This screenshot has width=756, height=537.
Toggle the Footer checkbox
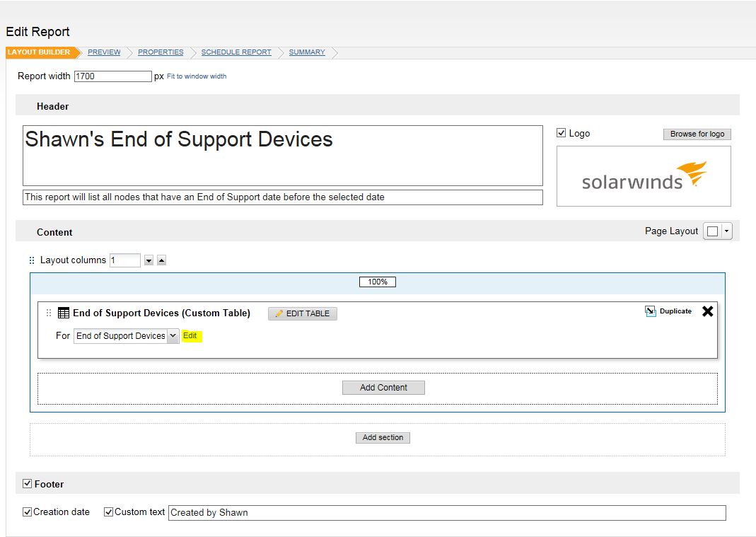[28, 484]
